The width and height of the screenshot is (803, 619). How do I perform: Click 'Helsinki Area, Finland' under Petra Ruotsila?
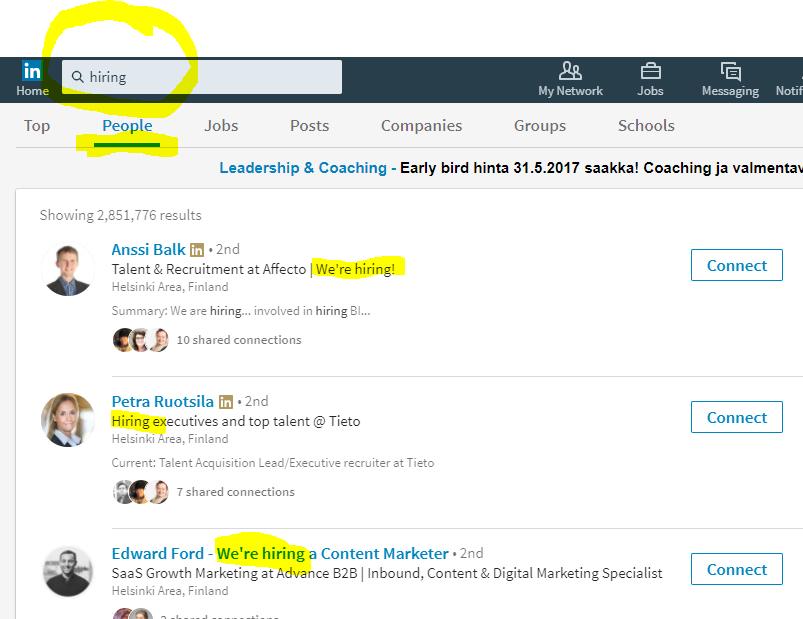pyautogui.click(x=170, y=439)
